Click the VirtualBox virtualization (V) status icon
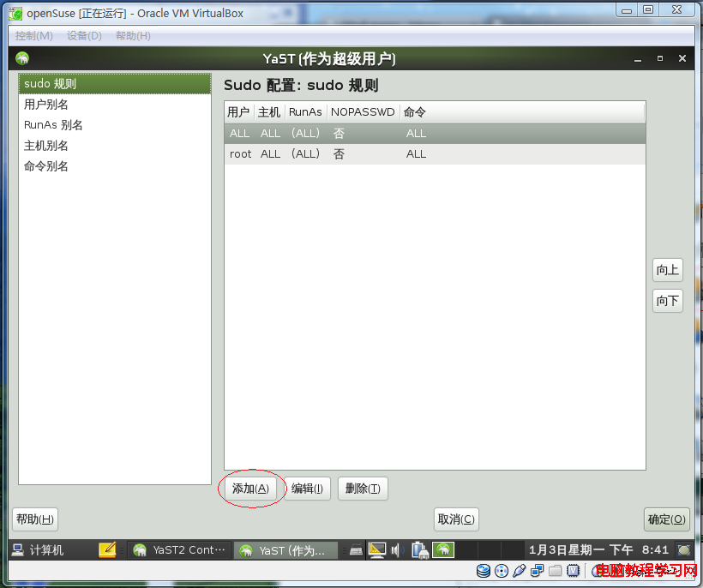This screenshot has width=703, height=588. (x=573, y=571)
